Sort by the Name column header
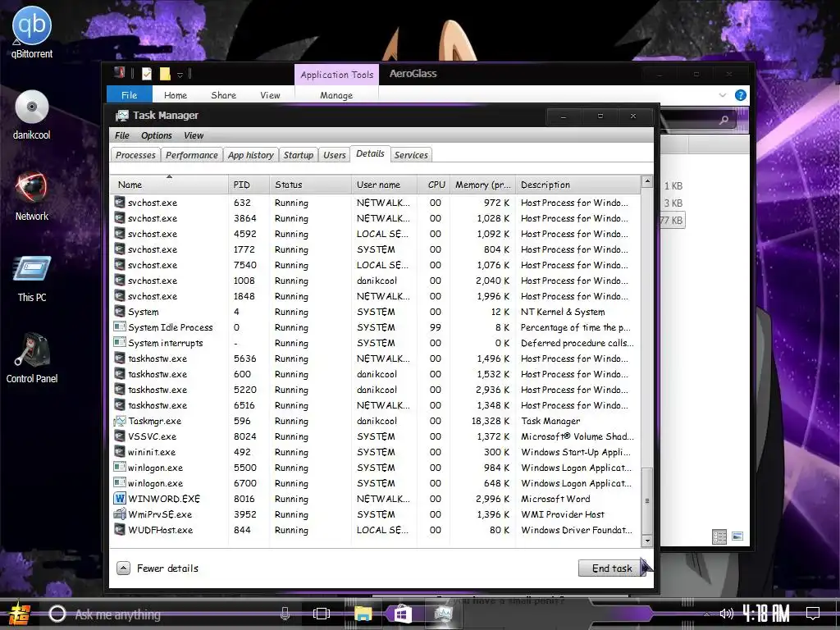 tap(169, 185)
